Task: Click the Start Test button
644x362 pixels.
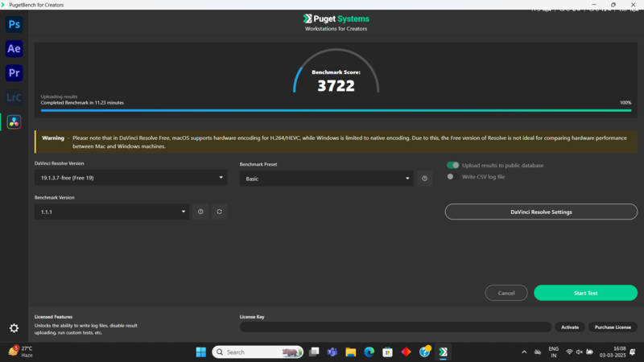Action: click(585, 293)
